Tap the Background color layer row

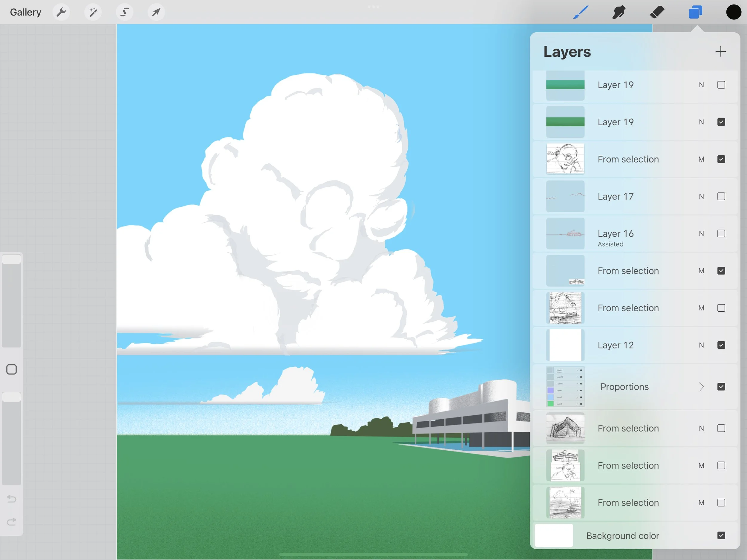(622, 535)
